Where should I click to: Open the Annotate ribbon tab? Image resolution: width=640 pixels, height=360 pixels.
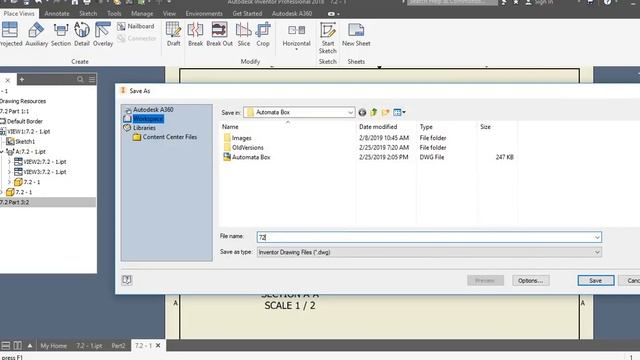[57, 13]
